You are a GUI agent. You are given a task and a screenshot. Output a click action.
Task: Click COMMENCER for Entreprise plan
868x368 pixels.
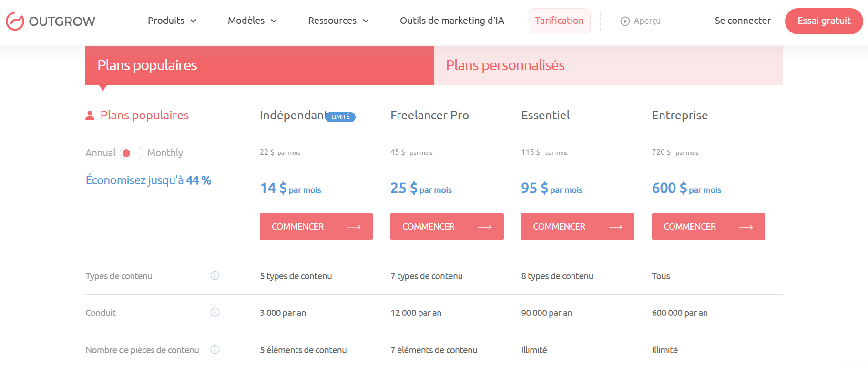(x=708, y=226)
